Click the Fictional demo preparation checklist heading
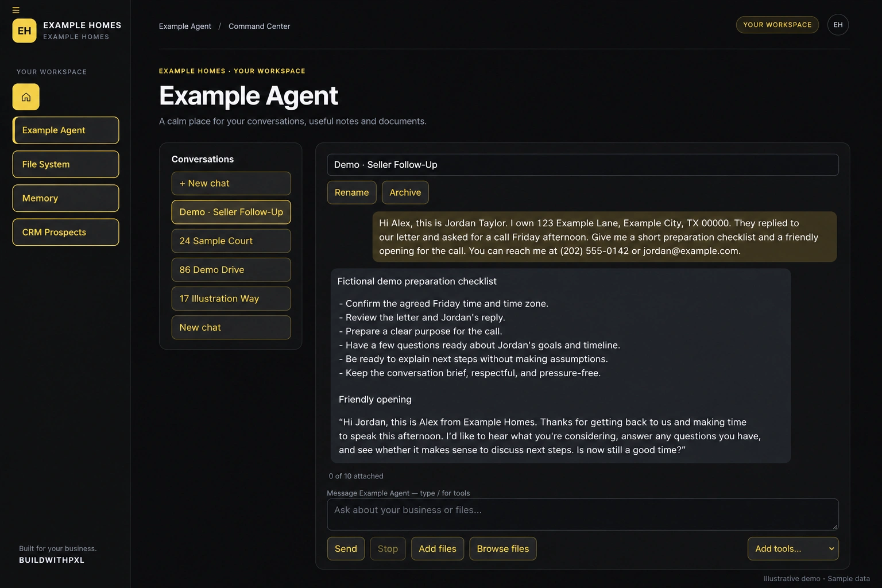The height and width of the screenshot is (588, 882). (x=417, y=281)
